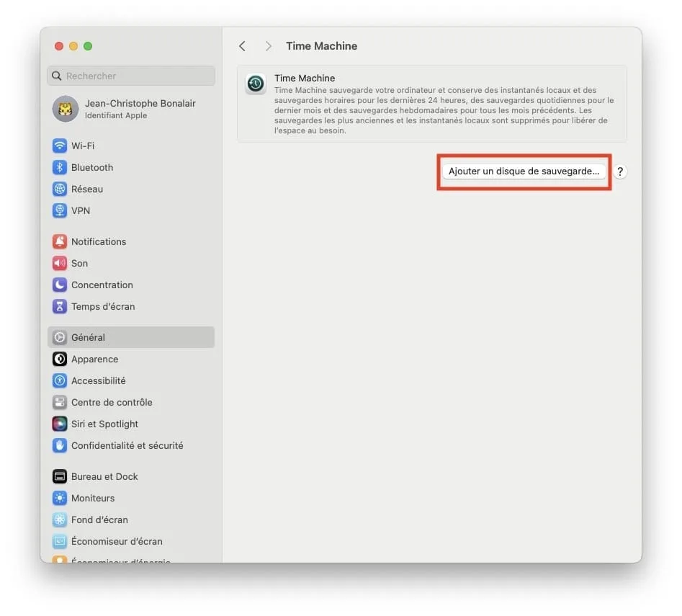
Task: Choose Accessibilité label in sidebar
Action: [98, 380]
